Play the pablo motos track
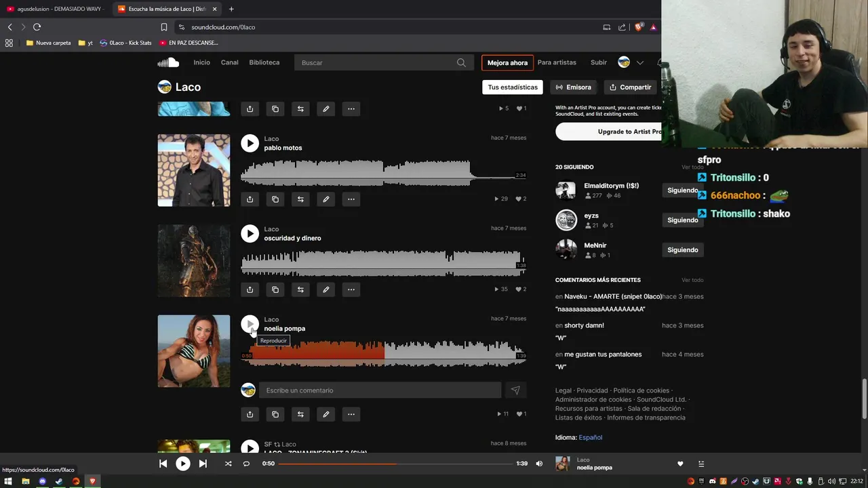 [x=250, y=143]
